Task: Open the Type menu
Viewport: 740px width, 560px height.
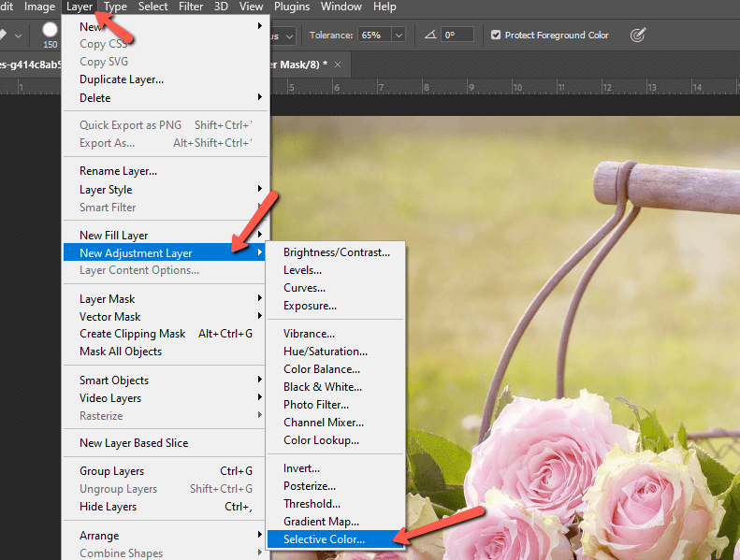Action: click(115, 7)
